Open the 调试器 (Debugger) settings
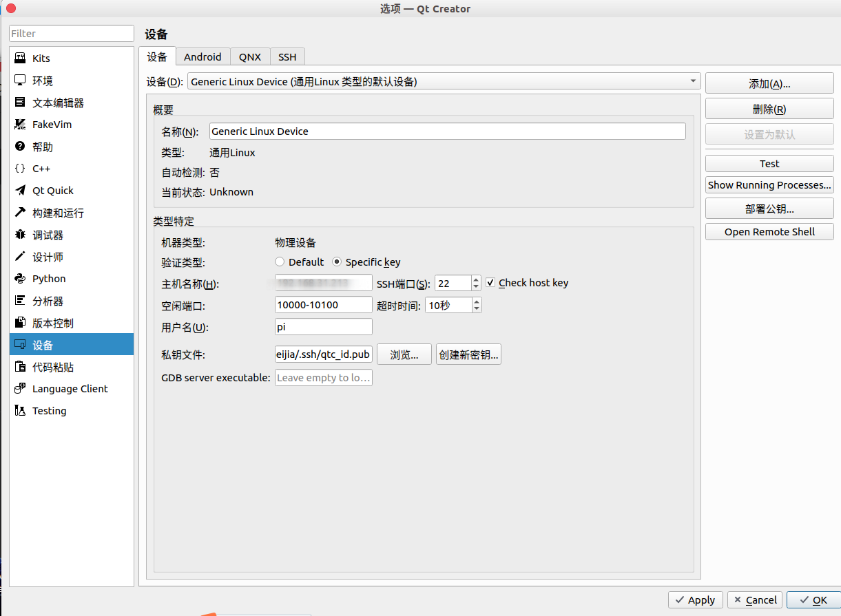The image size is (841, 616). tap(43, 234)
